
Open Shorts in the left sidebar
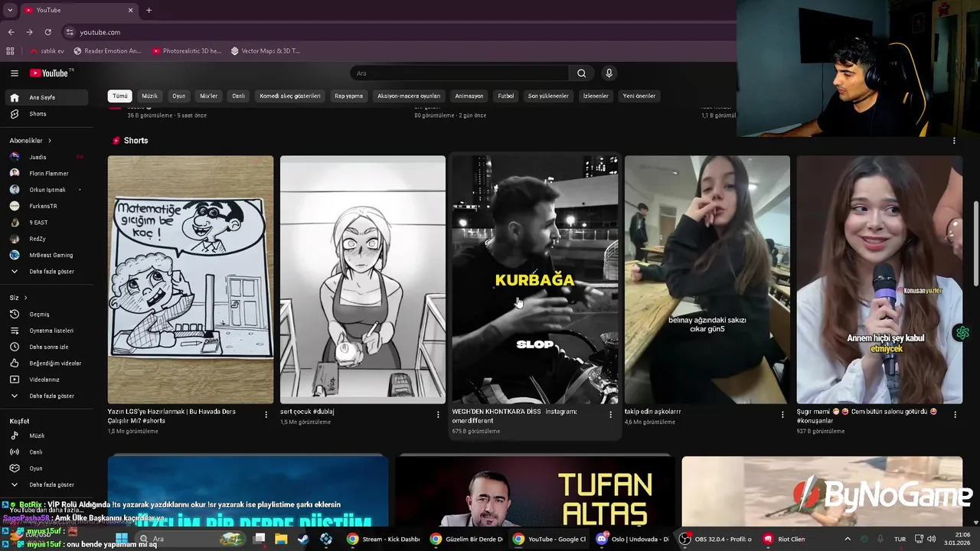pos(46,114)
